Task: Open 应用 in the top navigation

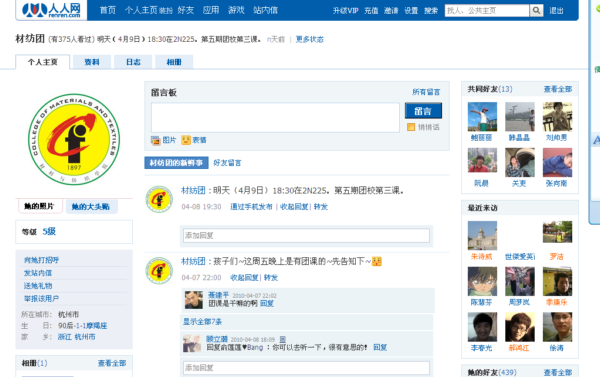Action: click(x=211, y=10)
